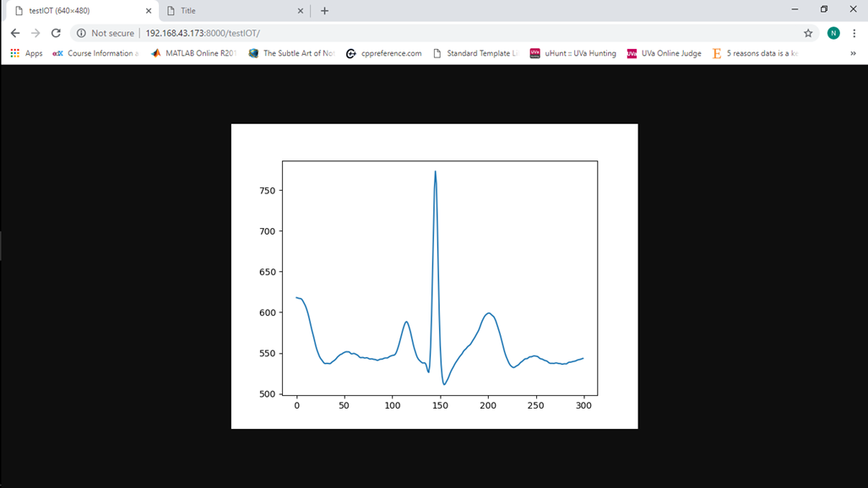Viewport: 868px width, 488px height.
Task: Open the Standard Template Library bookmark
Action: (475, 53)
